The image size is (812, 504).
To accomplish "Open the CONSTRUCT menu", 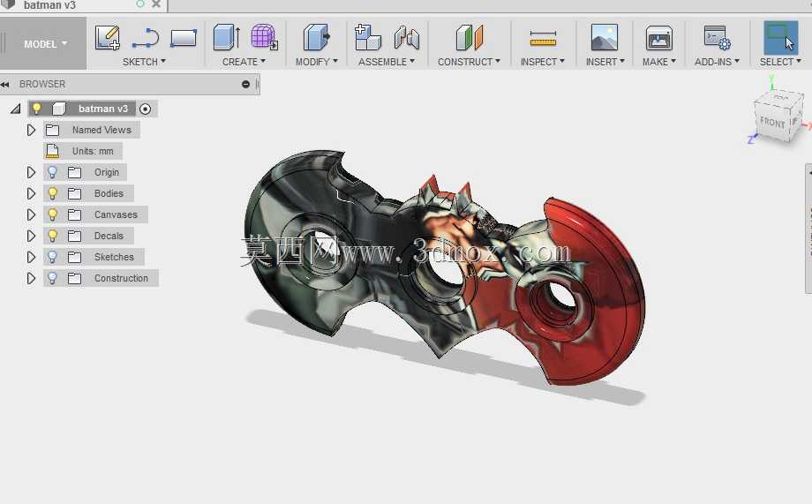I will [469, 62].
